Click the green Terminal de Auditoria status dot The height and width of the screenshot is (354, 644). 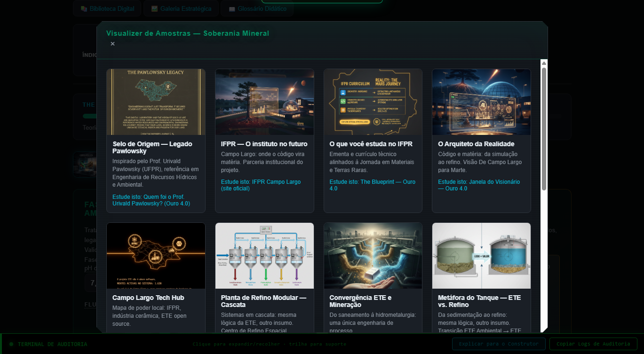coord(11,344)
